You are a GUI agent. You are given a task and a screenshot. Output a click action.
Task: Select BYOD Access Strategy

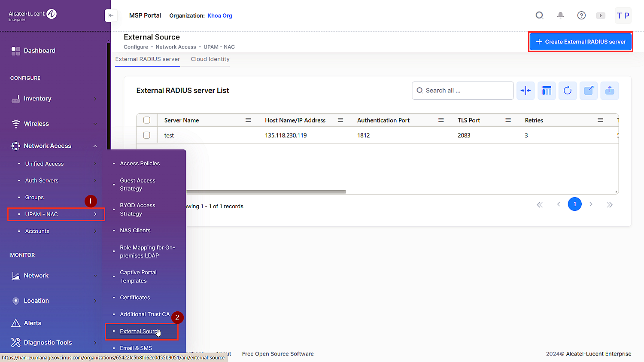tap(138, 210)
